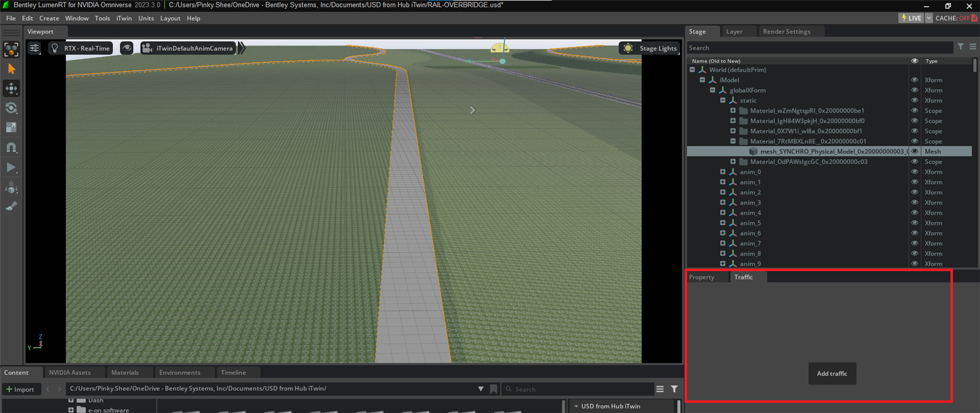Click the Content browser back arrow
Screen dimensions: 980x413
tap(48, 389)
